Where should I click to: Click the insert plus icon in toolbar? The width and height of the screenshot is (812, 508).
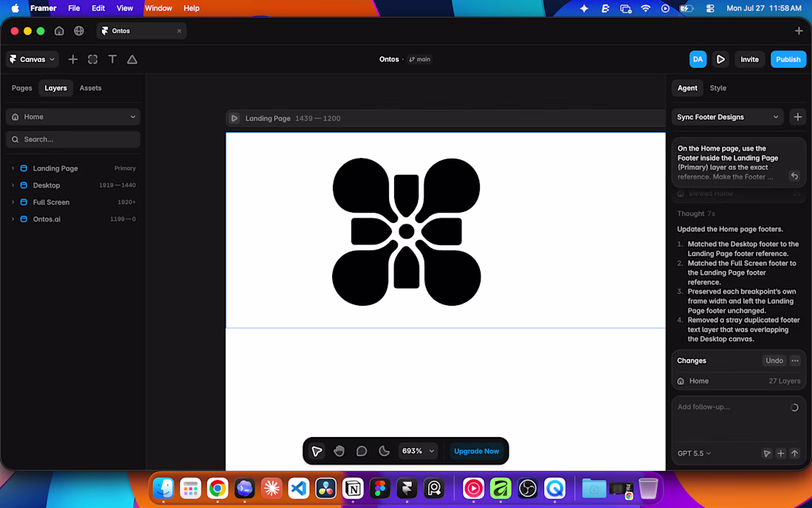(73, 60)
